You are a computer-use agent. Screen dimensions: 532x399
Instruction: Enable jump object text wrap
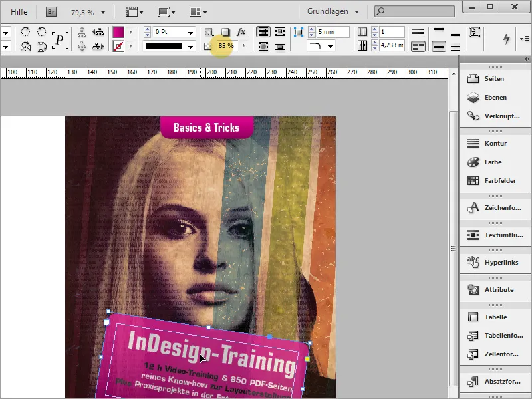[280, 46]
